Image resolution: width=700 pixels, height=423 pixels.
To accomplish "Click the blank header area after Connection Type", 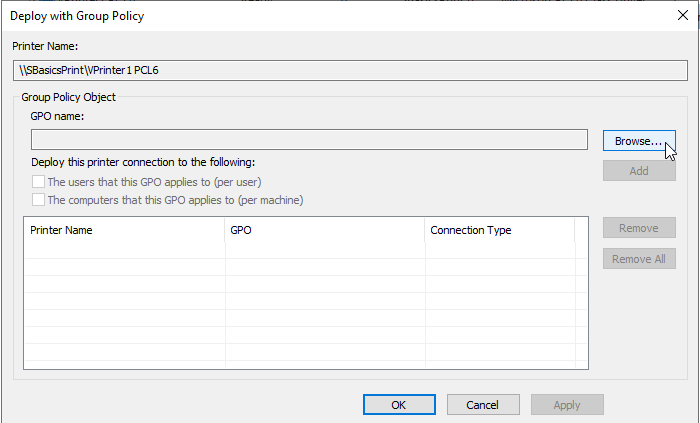I will tap(581, 230).
